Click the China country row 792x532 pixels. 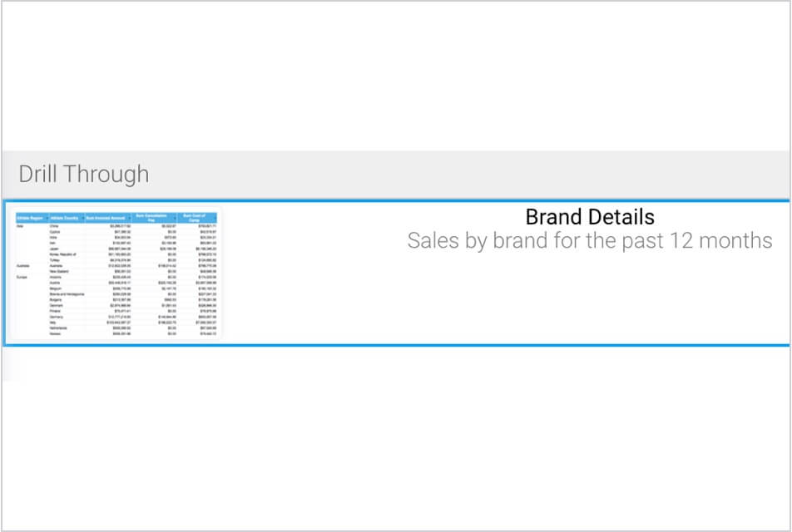(55, 224)
